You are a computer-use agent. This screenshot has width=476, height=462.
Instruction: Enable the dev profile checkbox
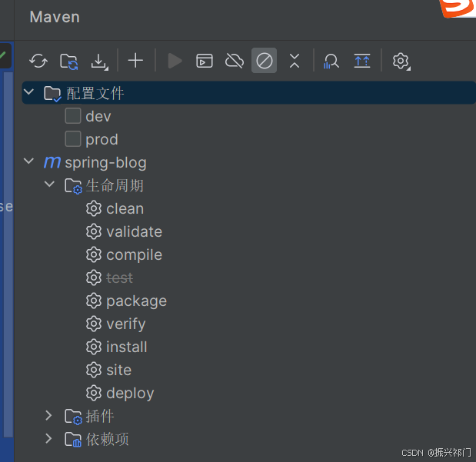pos(73,116)
